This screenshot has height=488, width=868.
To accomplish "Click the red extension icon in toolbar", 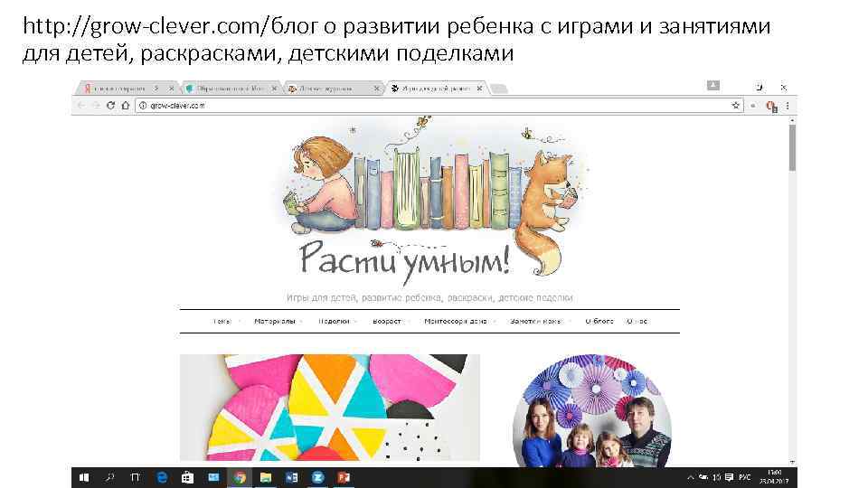I will [771, 106].
